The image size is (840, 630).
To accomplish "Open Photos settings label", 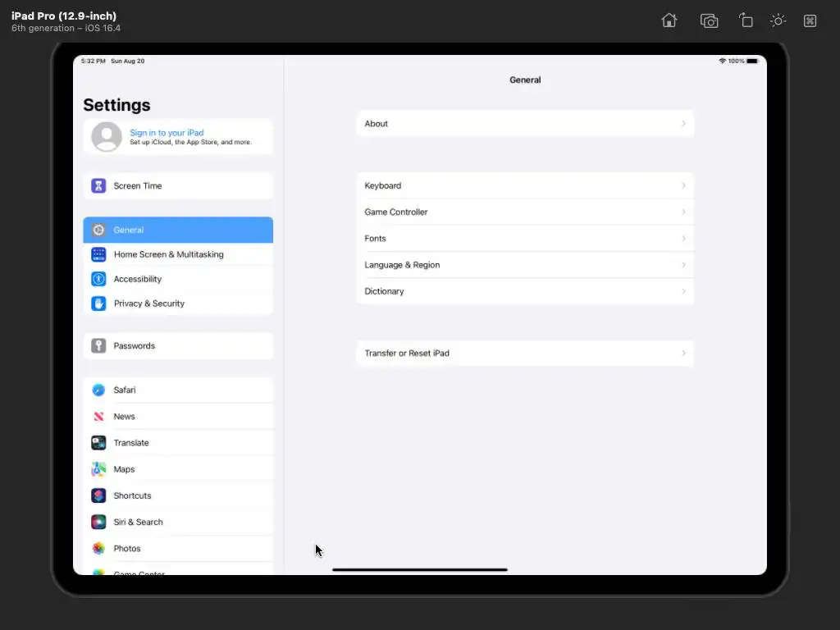I will [127, 549].
